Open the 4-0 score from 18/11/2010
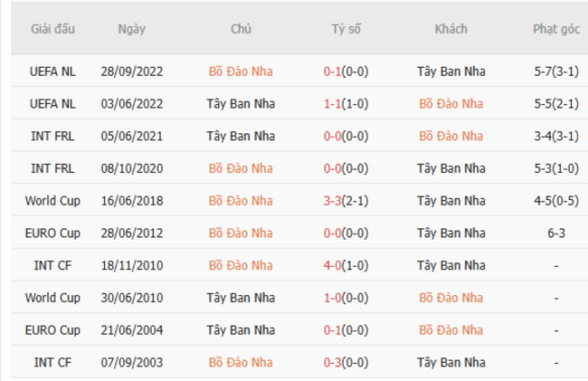Image resolution: width=588 pixels, height=381 pixels. point(346,265)
